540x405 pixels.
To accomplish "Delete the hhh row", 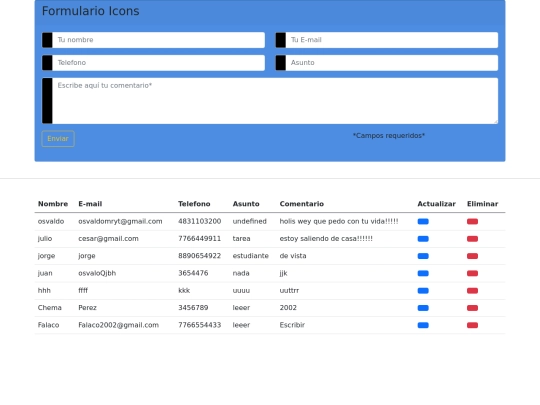I will pyautogui.click(x=472, y=291).
